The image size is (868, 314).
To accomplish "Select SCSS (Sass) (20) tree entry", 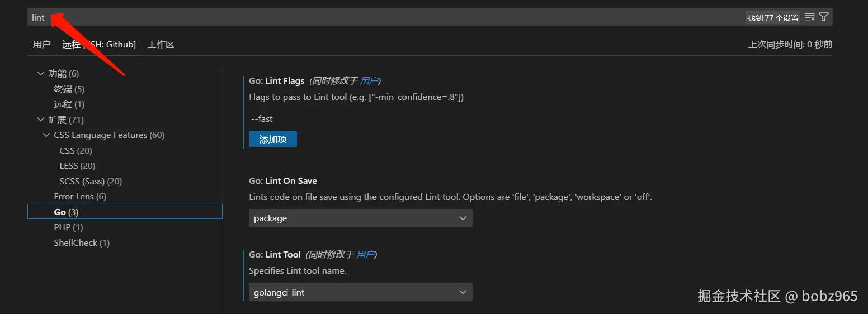I will [x=91, y=181].
